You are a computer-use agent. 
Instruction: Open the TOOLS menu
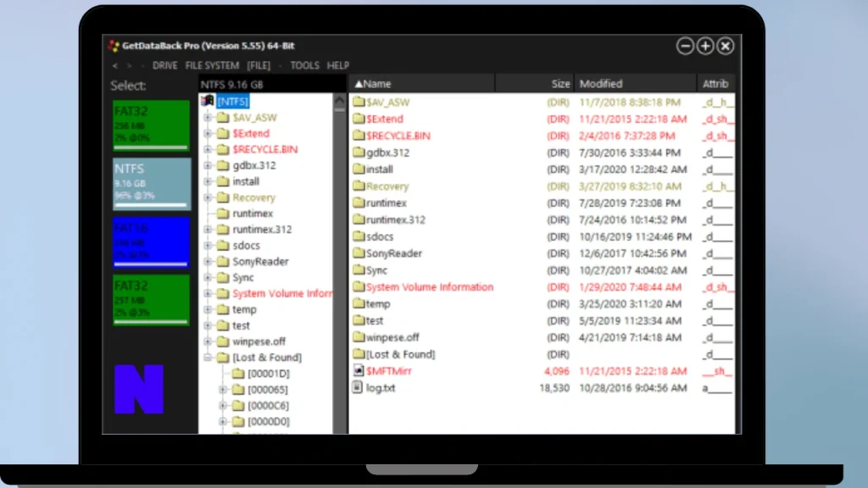304,65
